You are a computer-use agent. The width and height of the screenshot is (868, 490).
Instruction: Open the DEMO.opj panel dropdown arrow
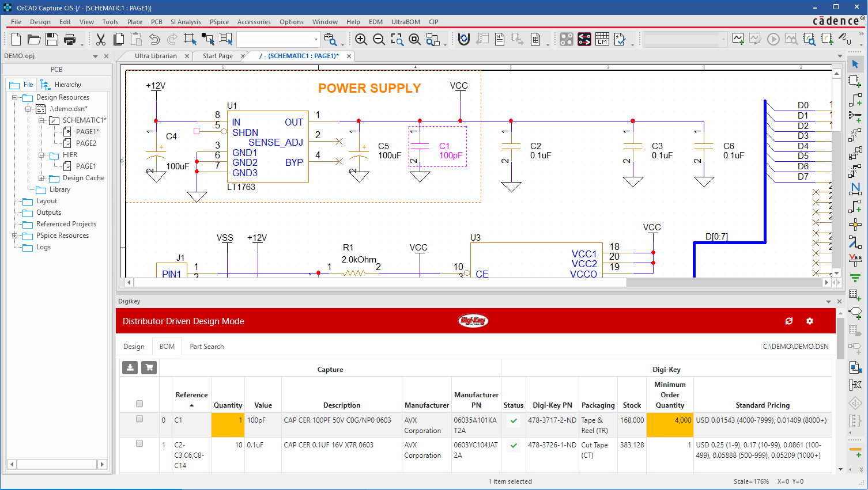[x=96, y=56]
